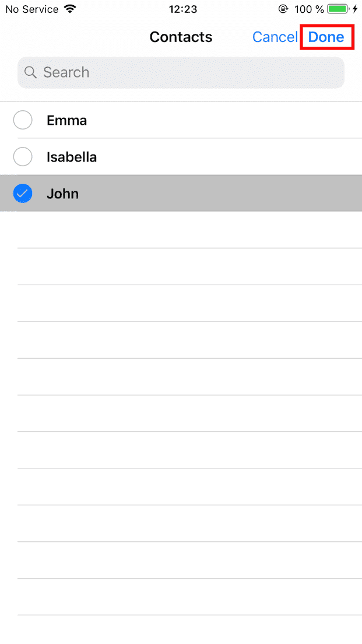Image resolution: width=362 pixels, height=644 pixels.
Task: Tap the rotation lock status icon
Action: pos(284,9)
